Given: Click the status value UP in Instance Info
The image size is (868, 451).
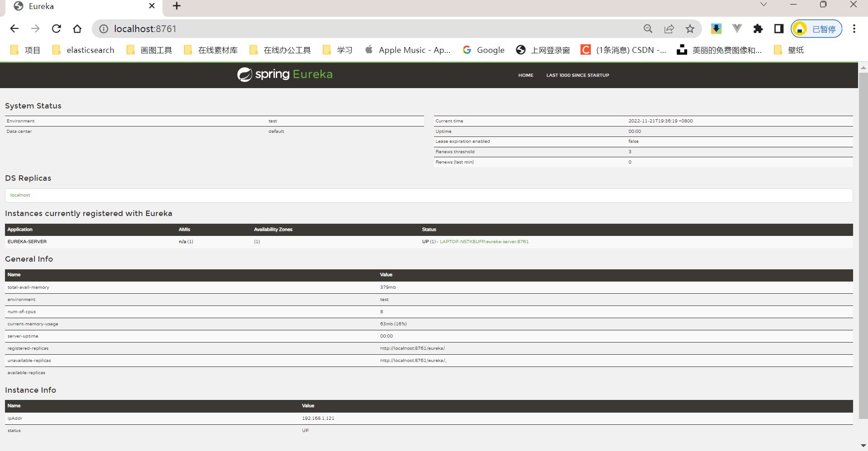Looking at the screenshot, I should coord(306,431).
